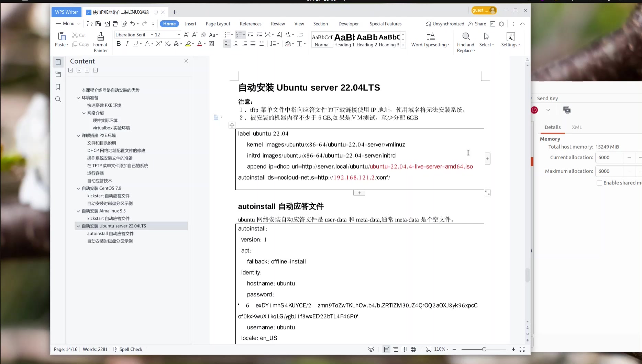This screenshot has height=364, width=642.
Task: Open the References ribbon tab
Action: (251, 24)
